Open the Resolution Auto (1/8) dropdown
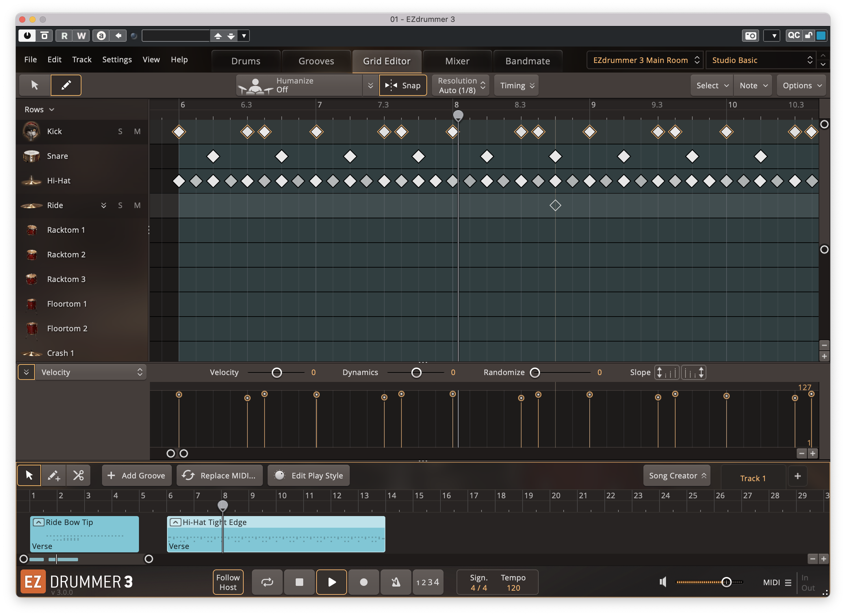Image resolution: width=846 pixels, height=616 pixels. pos(460,86)
